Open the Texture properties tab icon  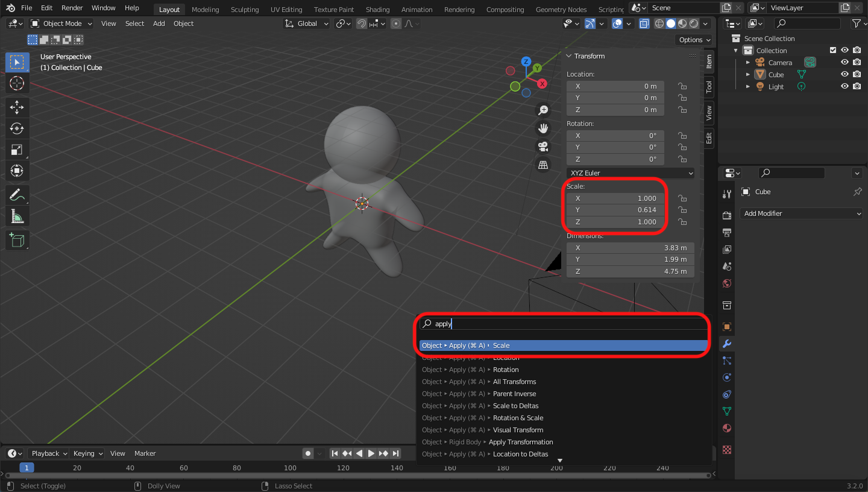(727, 450)
